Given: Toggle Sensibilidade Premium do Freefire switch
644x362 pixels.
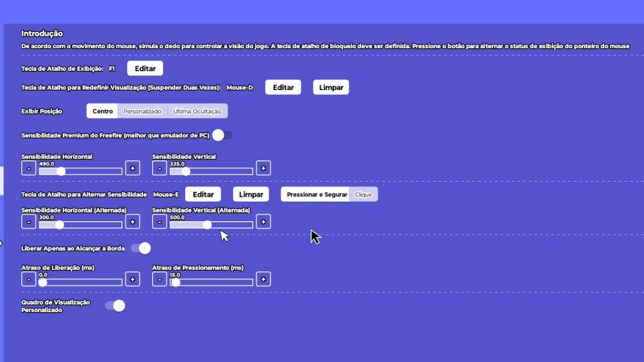Looking at the screenshot, I should 222,135.
